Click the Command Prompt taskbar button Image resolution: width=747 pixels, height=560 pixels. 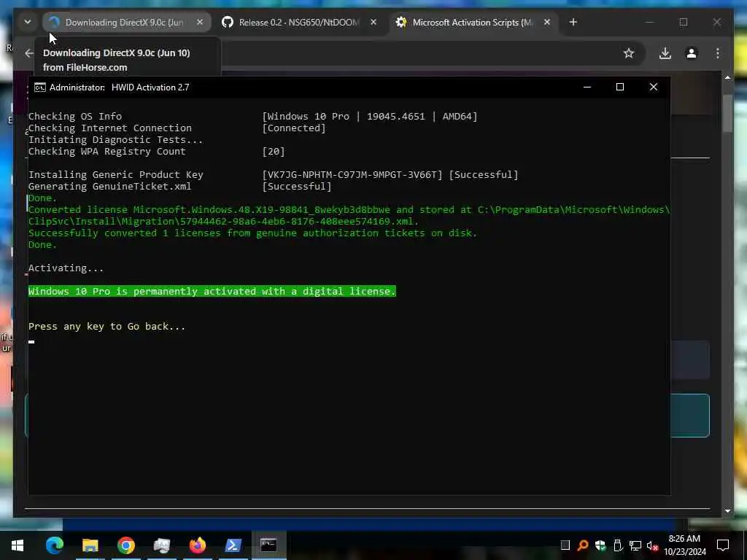click(x=268, y=545)
